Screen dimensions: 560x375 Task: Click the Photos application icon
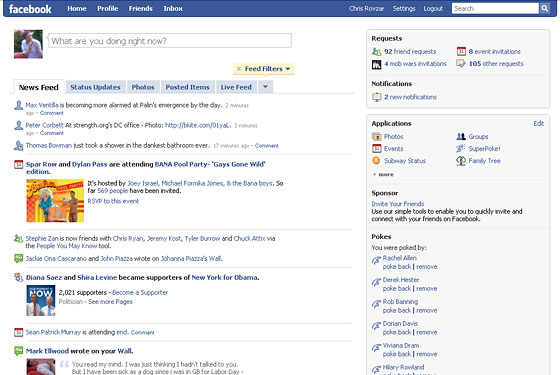376,136
